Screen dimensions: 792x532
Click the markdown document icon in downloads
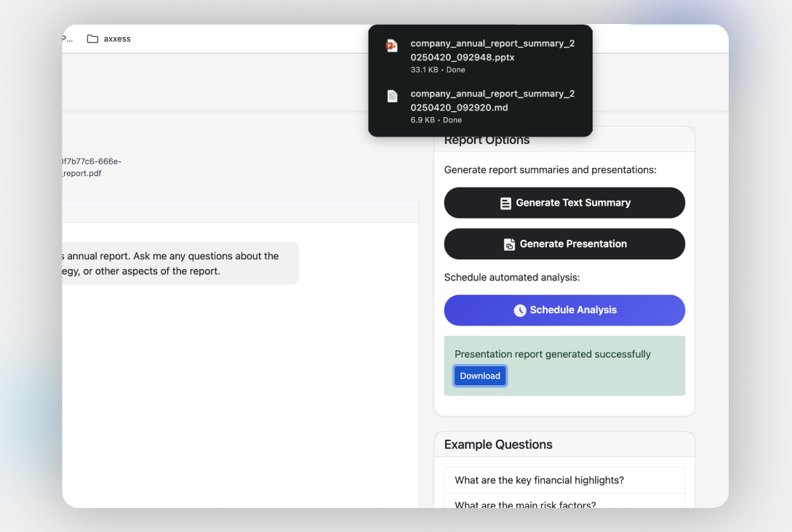392,96
